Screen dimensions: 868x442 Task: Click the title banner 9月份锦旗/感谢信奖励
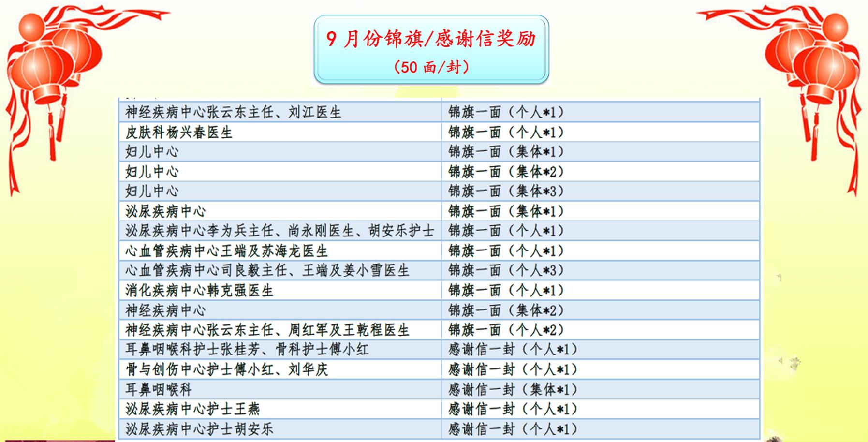(431, 39)
